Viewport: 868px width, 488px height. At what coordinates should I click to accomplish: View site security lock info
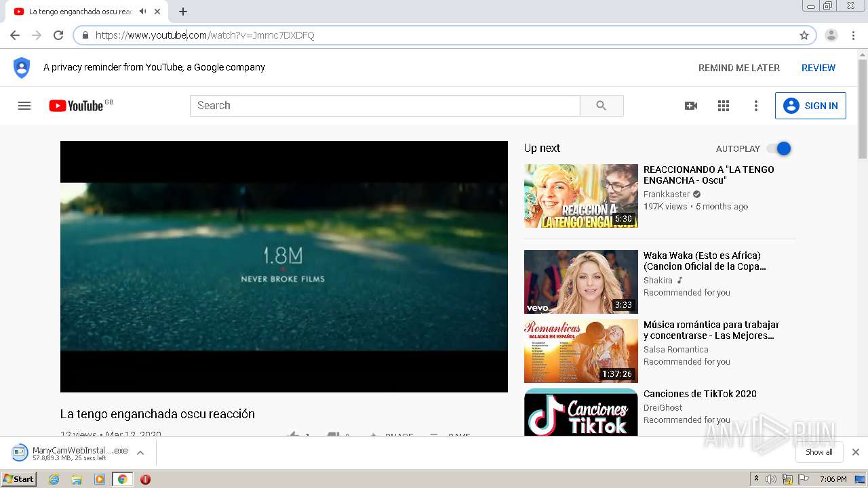point(85,35)
